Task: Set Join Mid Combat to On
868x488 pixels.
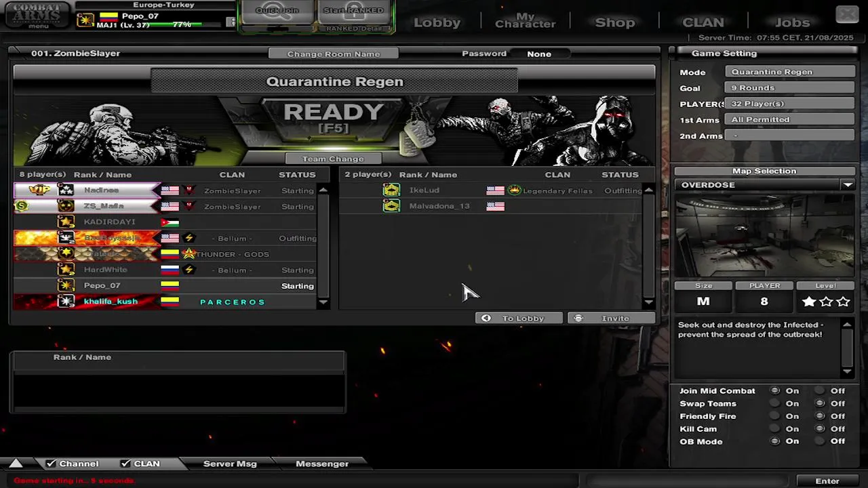Action: coord(775,390)
